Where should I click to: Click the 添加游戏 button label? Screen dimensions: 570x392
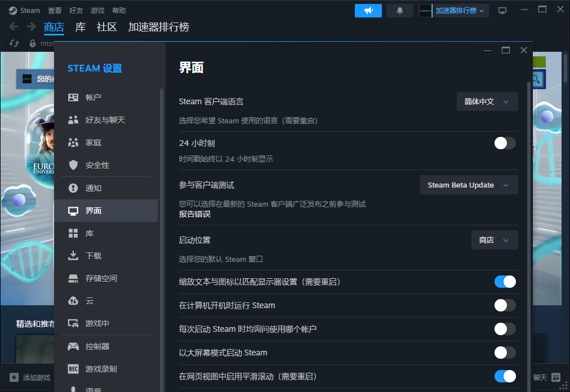[x=37, y=378]
